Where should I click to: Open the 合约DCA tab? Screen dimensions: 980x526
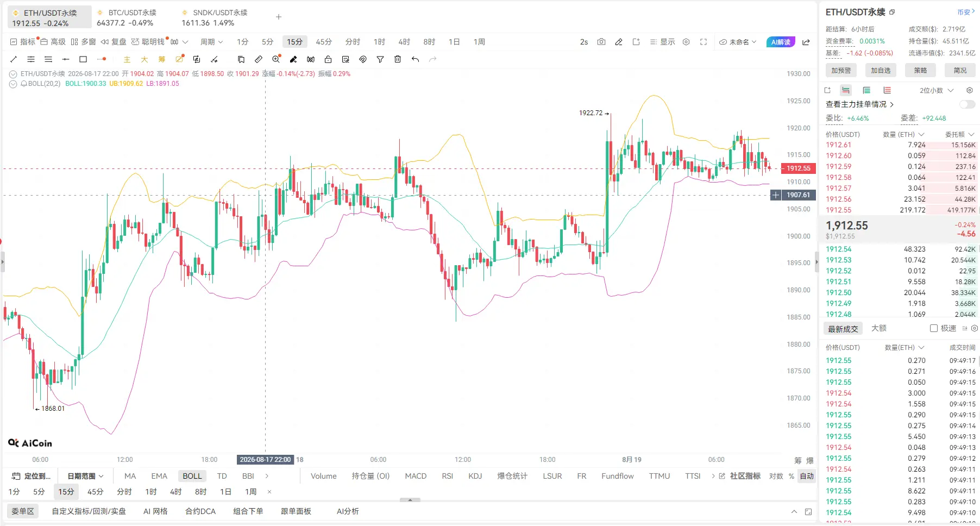point(200,511)
